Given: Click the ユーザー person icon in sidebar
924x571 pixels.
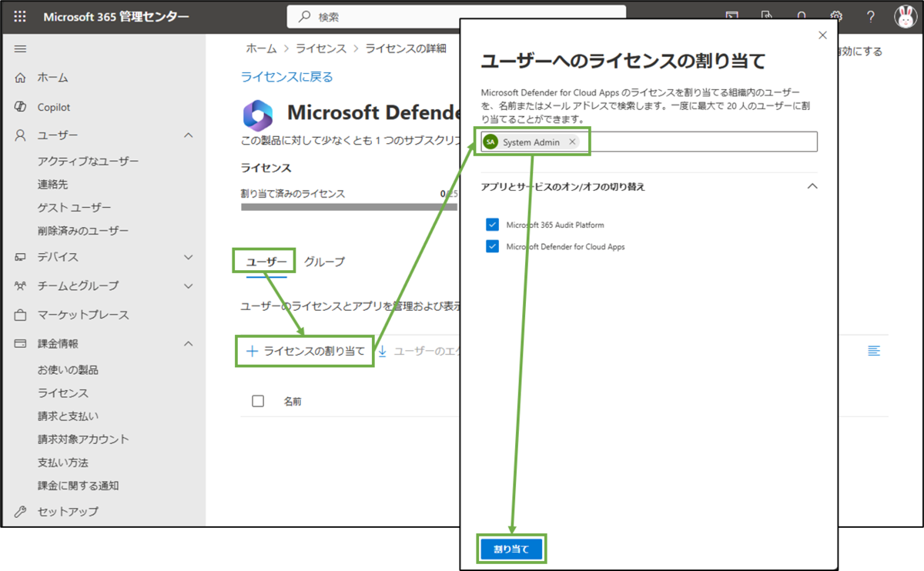Looking at the screenshot, I should [21, 135].
